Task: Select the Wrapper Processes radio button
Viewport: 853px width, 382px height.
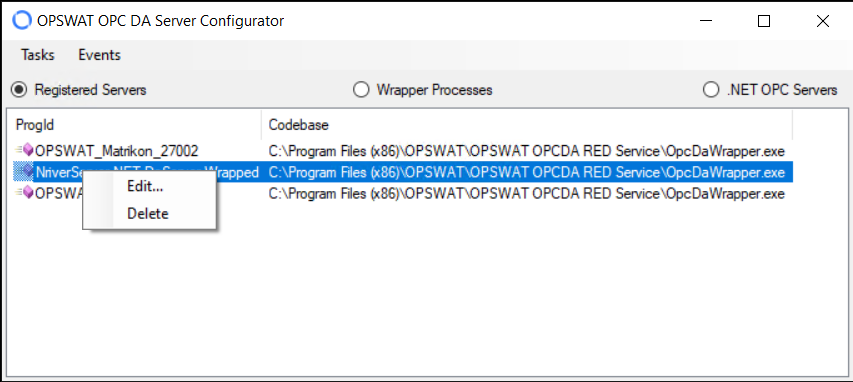Action: [x=360, y=90]
